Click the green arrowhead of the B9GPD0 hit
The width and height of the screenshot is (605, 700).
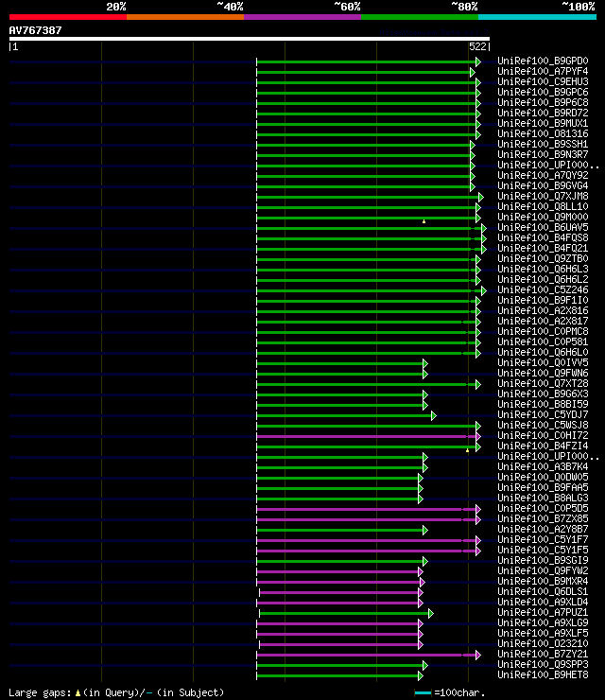tap(477, 62)
